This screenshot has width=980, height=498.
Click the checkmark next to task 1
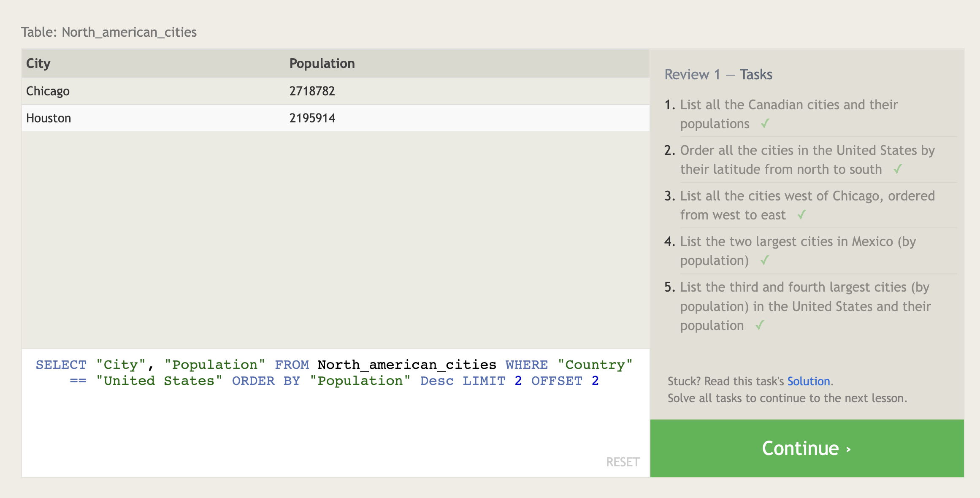click(765, 124)
